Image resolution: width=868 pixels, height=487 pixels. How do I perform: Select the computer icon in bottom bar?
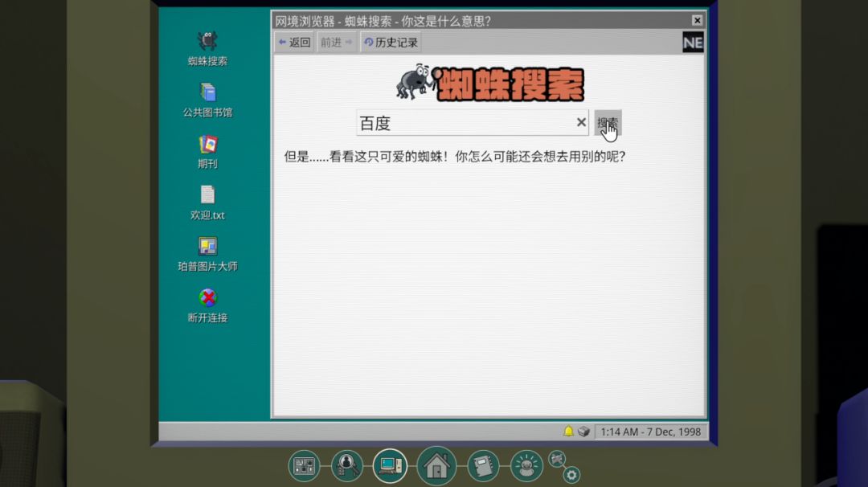click(x=391, y=465)
